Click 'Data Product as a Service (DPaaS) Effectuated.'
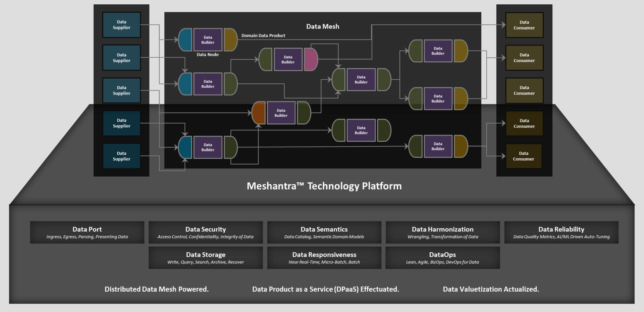 point(325,289)
